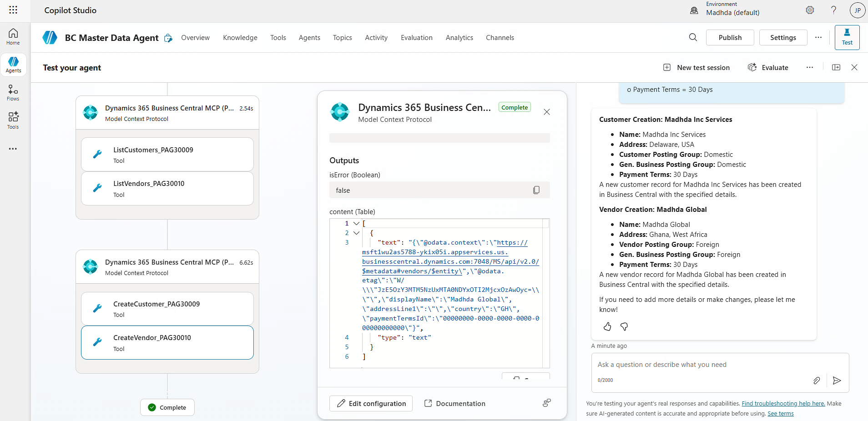Click the Publish button
The width and height of the screenshot is (868, 421).
coord(730,38)
